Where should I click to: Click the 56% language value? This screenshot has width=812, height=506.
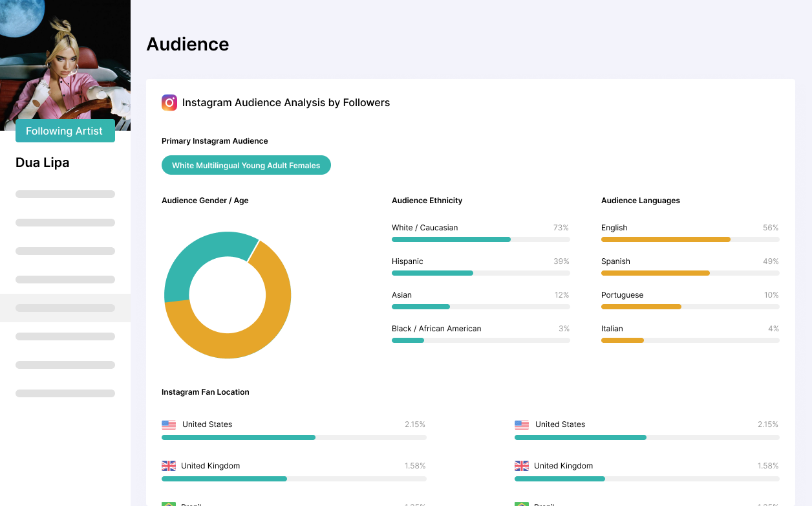(x=771, y=228)
